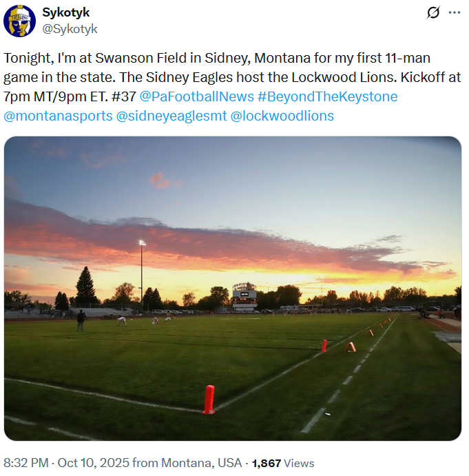Click the @montanasports mention
The height and width of the screenshot is (476, 469).
[x=58, y=116]
